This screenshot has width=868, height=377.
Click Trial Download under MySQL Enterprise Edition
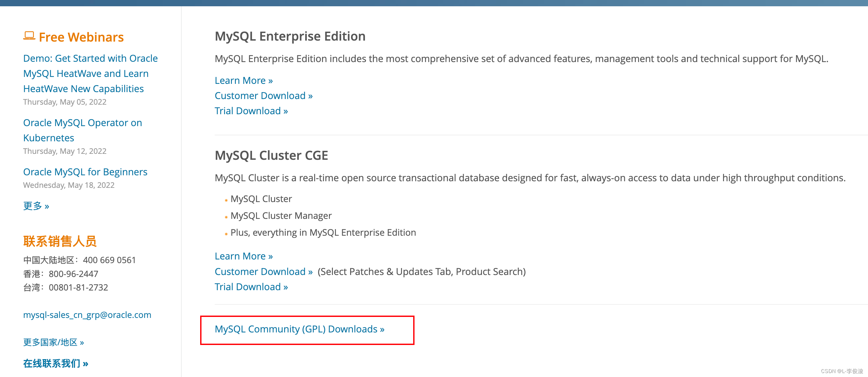tap(251, 111)
